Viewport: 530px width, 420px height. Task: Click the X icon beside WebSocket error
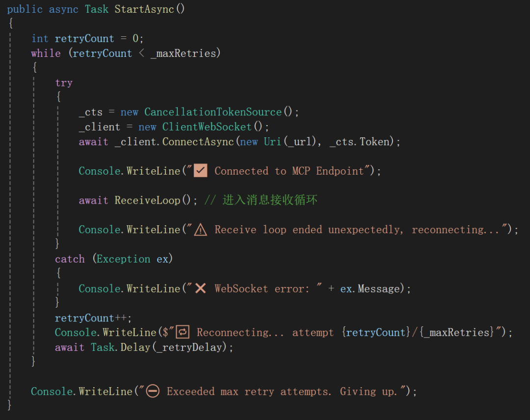tap(200, 288)
